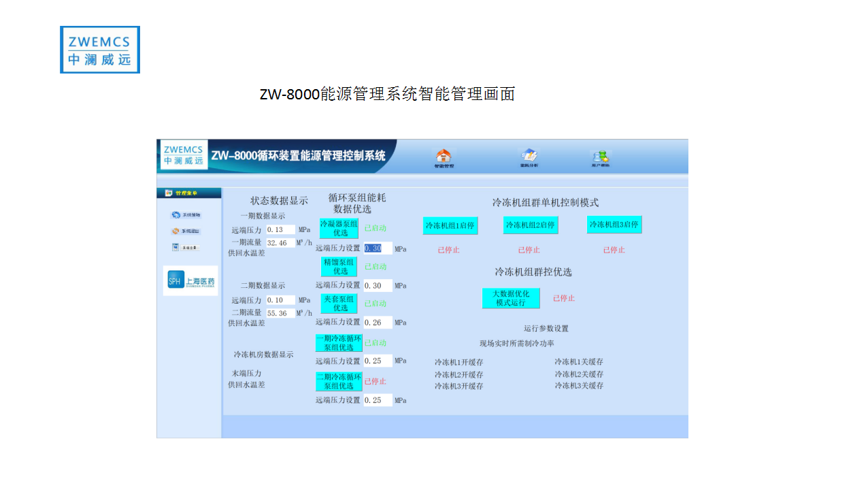The width and height of the screenshot is (868, 486).
Task: Toggle 冷冻机组2启停 chiller button
Action: tap(530, 225)
